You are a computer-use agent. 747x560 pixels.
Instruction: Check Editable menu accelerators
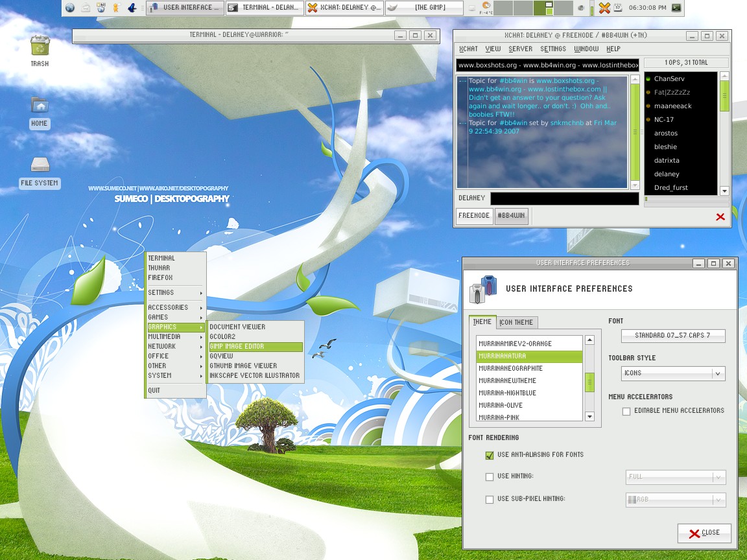coord(626,411)
